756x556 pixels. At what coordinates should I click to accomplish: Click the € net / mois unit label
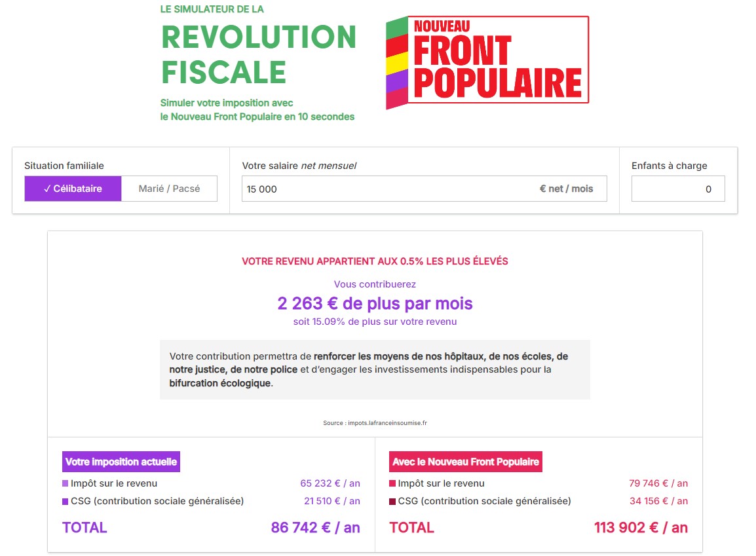(566, 189)
